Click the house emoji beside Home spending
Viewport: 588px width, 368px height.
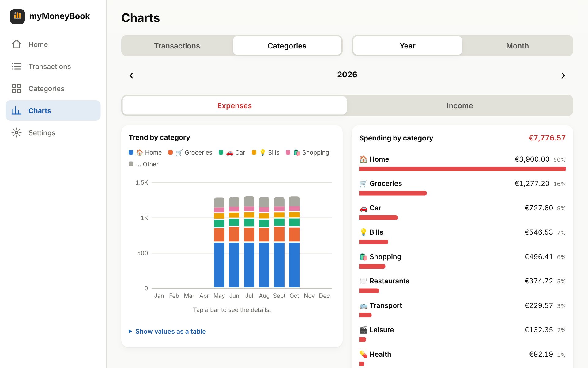click(363, 159)
